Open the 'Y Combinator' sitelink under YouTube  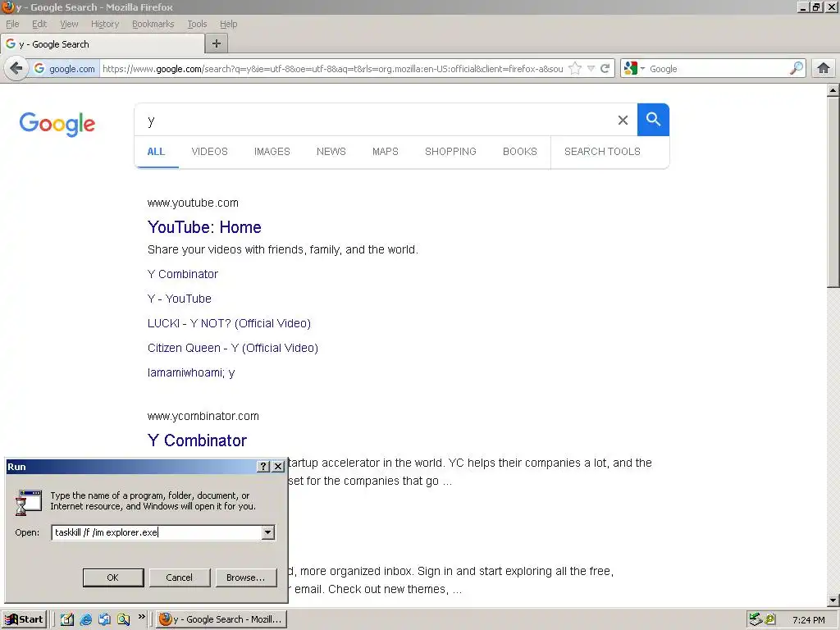click(x=183, y=274)
